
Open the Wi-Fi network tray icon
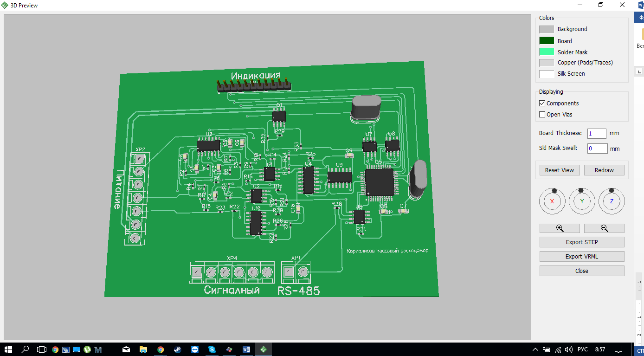point(558,350)
